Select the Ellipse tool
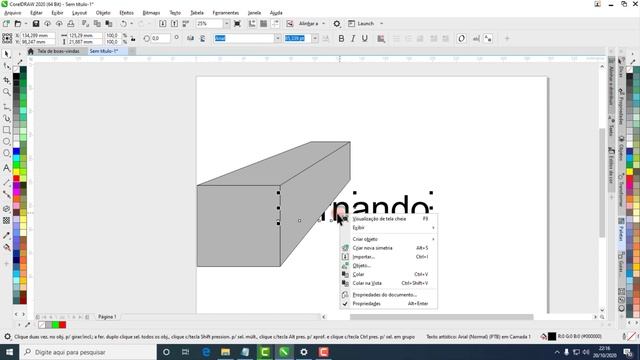Viewport: 640px width, 360px height. [x=7, y=142]
